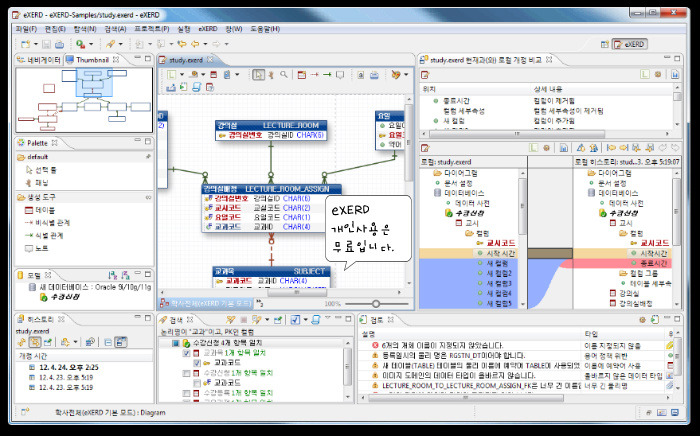Check the 수강신청 1개 항목 일치 checkbox
700x436 pixels.
pyautogui.click(x=186, y=373)
